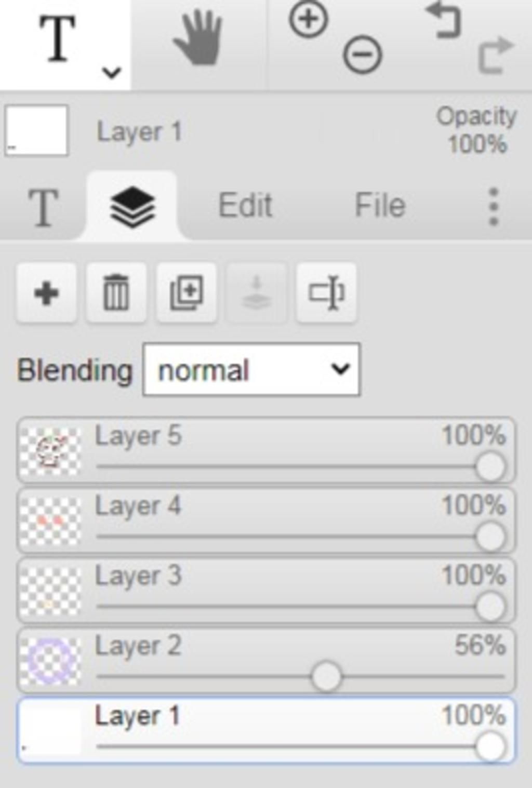Switch to the Edit tab
The width and height of the screenshot is (532, 788).
[x=245, y=205]
